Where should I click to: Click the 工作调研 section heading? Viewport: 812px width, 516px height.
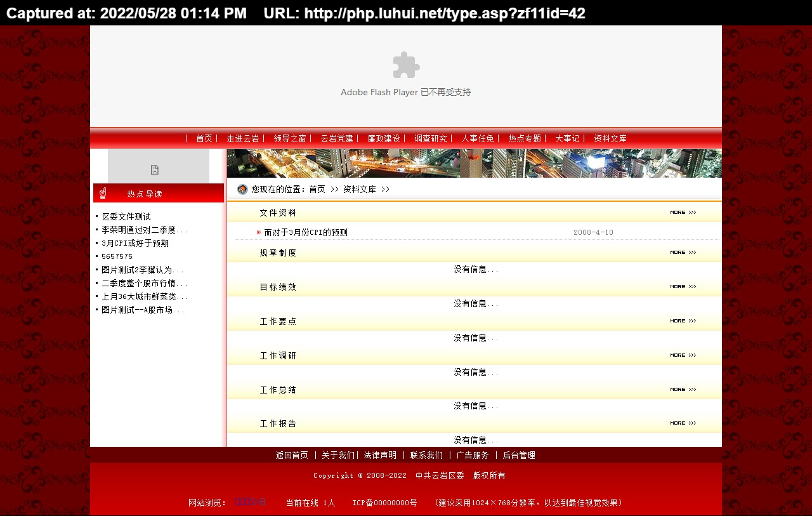coord(278,355)
